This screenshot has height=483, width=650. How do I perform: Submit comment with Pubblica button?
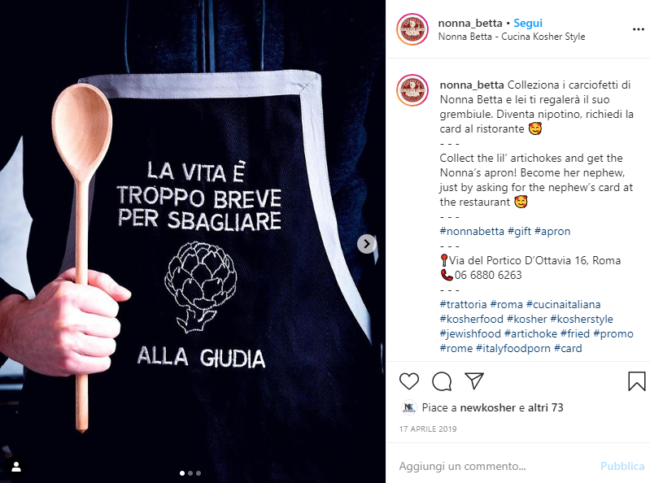[622, 466]
